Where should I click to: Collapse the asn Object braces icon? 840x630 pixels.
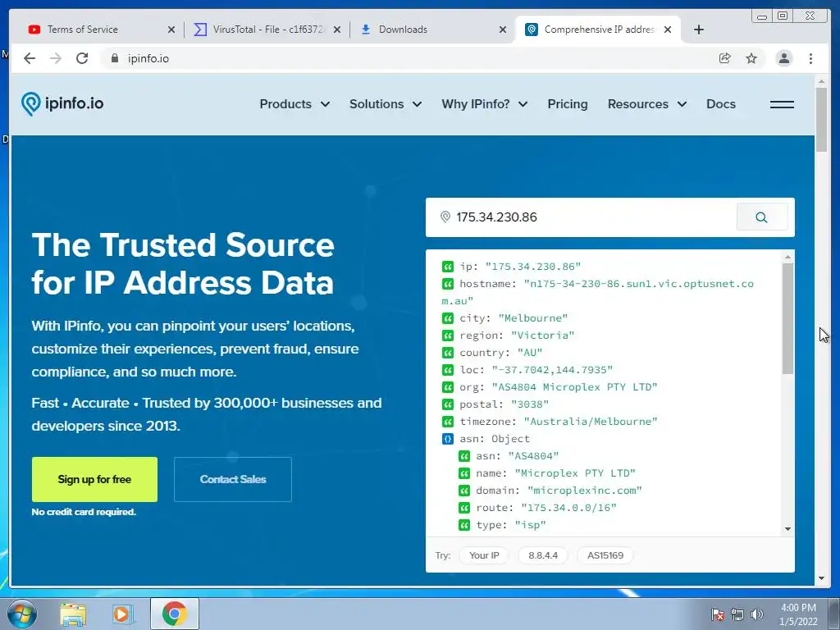click(447, 439)
